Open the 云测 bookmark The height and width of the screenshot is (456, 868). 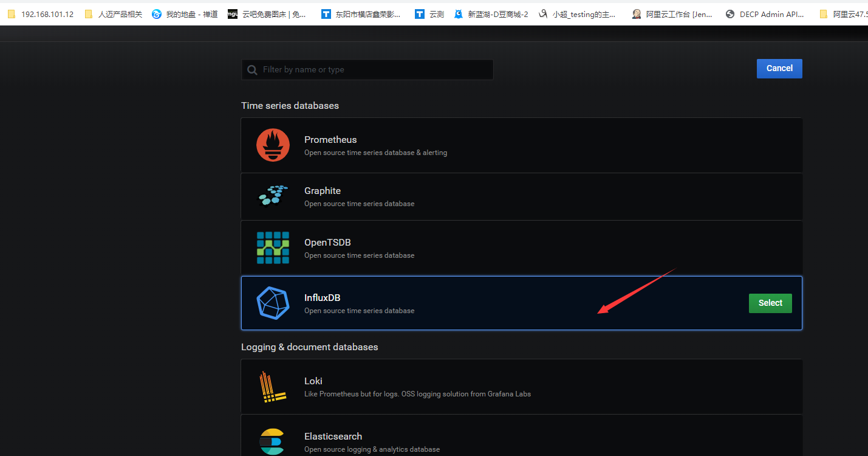tap(429, 14)
